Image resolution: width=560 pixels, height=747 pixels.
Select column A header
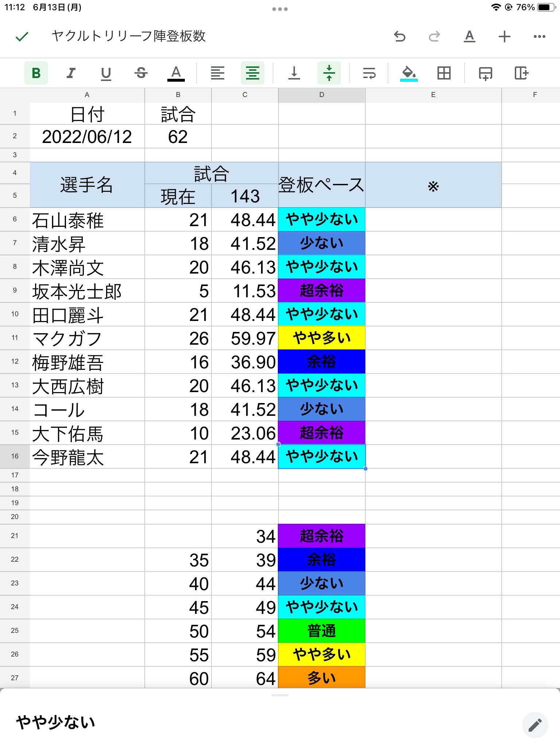87,95
